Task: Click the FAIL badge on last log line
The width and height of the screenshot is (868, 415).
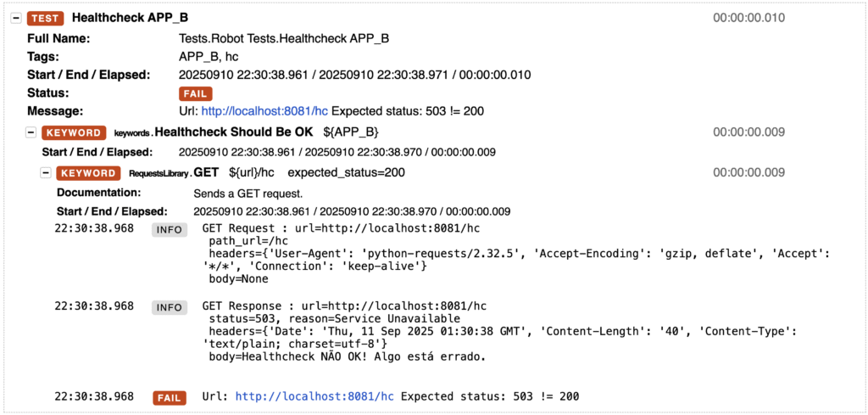Action: click(169, 397)
